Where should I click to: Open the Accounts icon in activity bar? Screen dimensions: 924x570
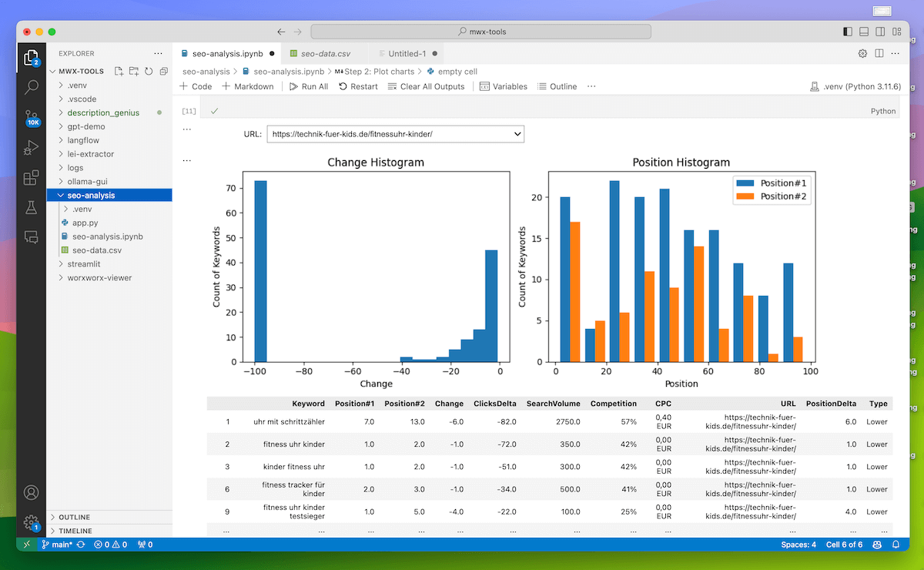point(32,492)
